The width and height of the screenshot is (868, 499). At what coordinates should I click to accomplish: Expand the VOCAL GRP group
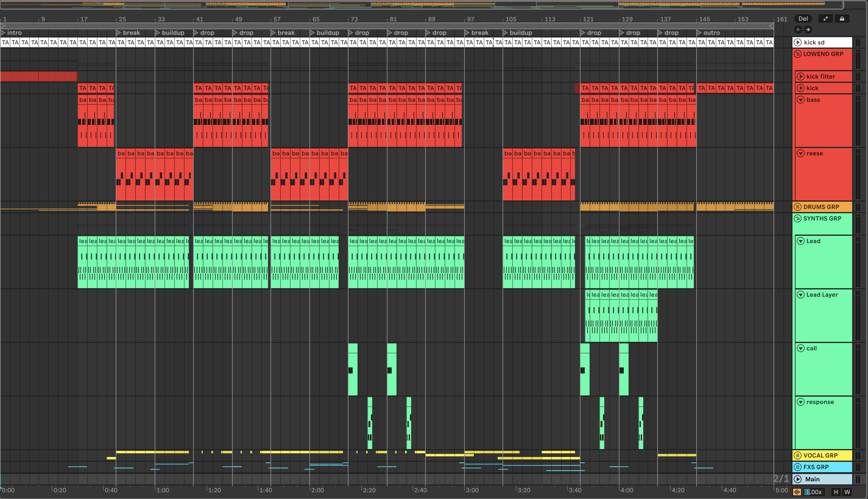click(798, 455)
